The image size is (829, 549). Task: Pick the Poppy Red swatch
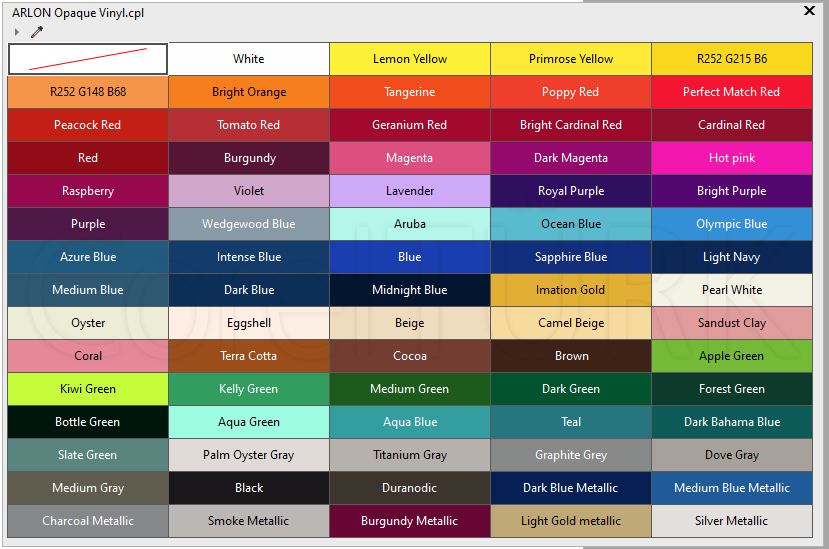click(571, 92)
